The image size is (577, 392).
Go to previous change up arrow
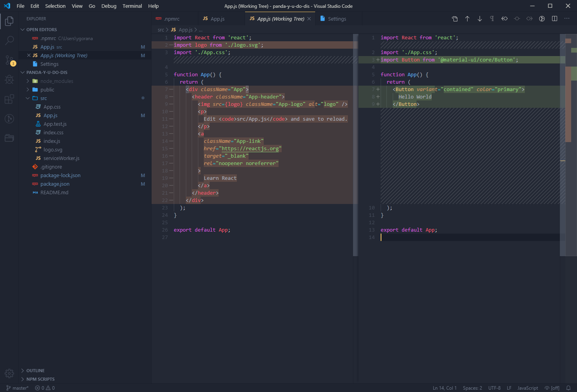pyautogui.click(x=467, y=19)
